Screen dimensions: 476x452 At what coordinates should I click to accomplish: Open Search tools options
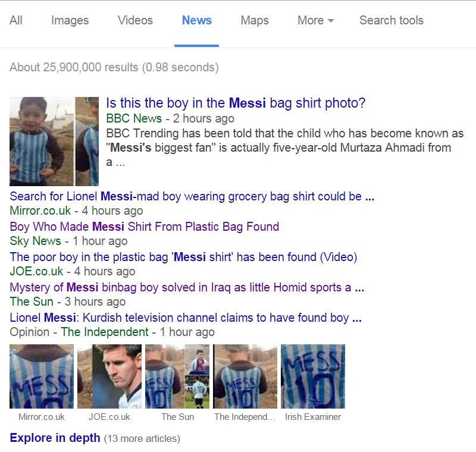392,20
